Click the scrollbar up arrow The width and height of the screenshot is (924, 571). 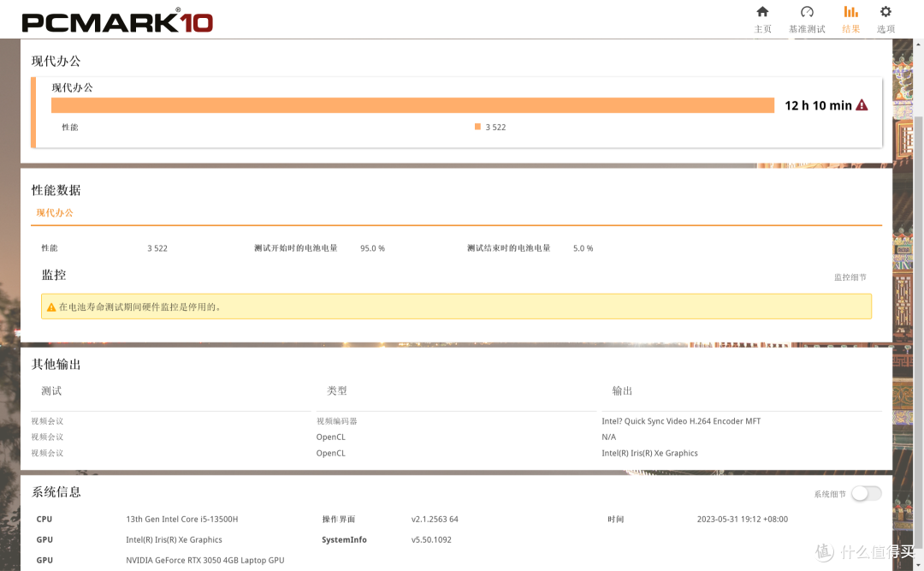coord(918,44)
